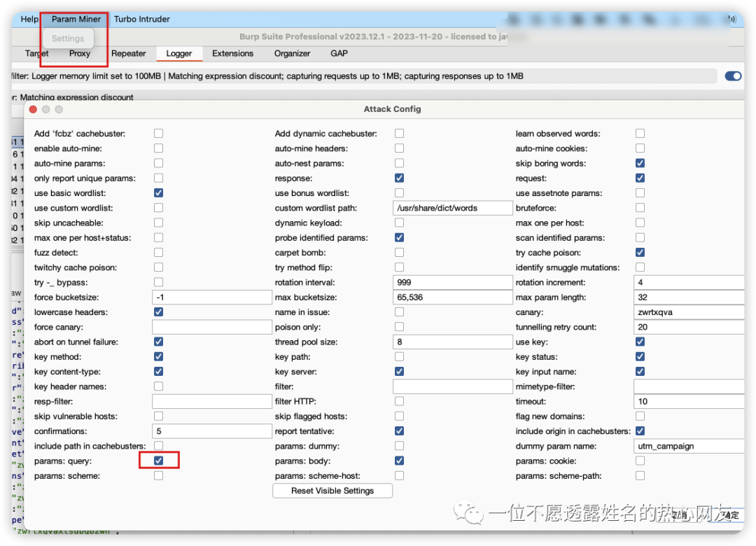Uncheck report tentative checkbox

coord(399,430)
